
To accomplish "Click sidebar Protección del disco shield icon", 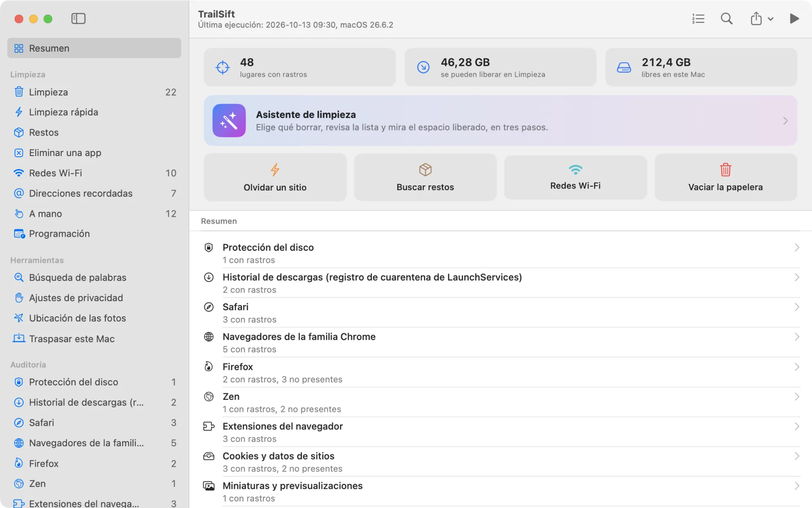I will point(19,382).
